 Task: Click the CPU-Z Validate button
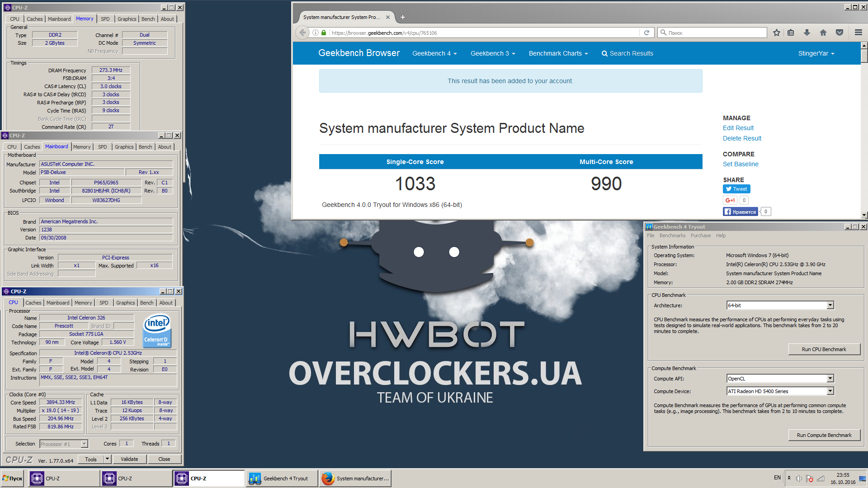pyautogui.click(x=129, y=459)
